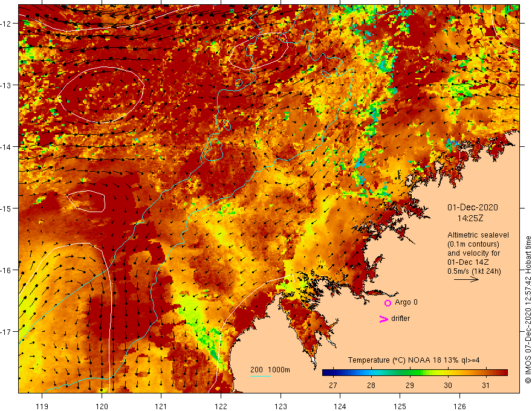Click the latitude axis label -17
This screenshot has width=532, height=411.
[x=7, y=332]
